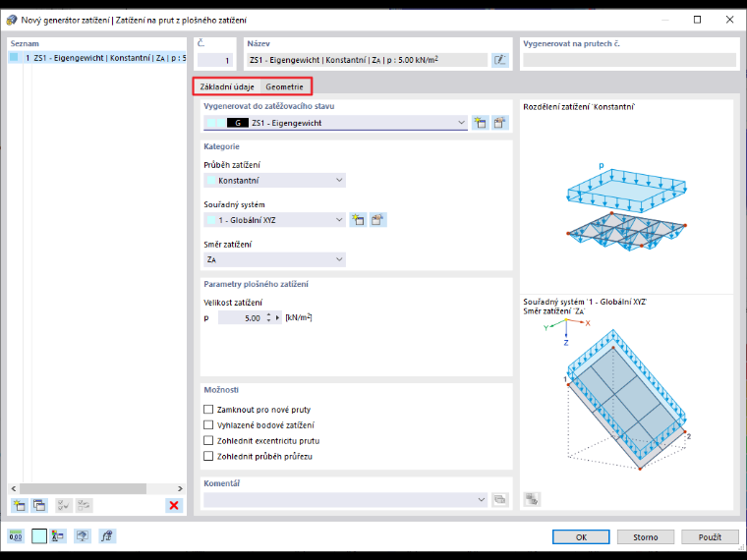Create new load case icon beside ZS1 dropdown
This screenshot has height=560, width=747.
[x=481, y=123]
